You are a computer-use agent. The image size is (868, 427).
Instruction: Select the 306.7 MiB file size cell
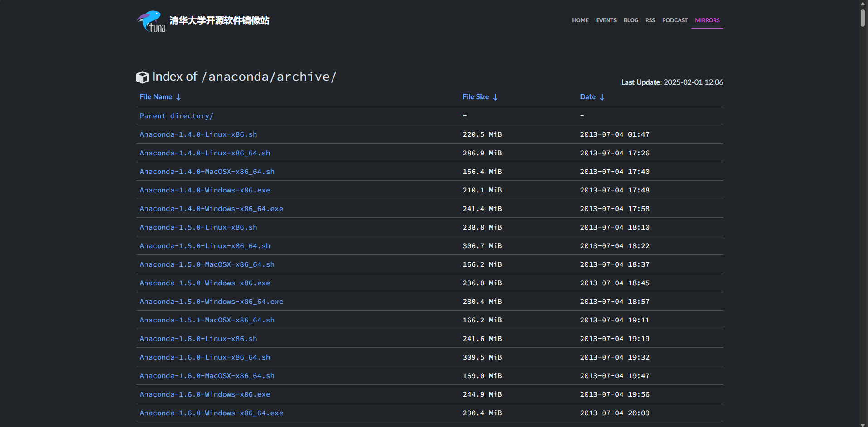[482, 246]
